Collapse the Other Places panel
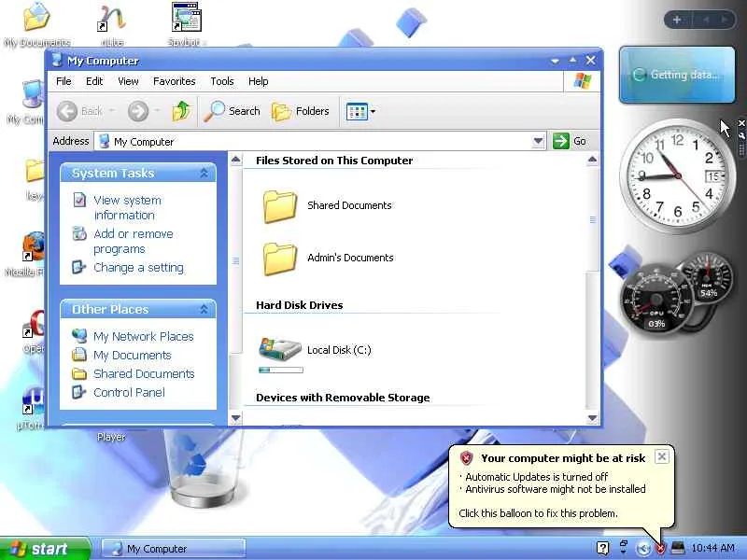The width and height of the screenshot is (747, 560). tap(204, 310)
